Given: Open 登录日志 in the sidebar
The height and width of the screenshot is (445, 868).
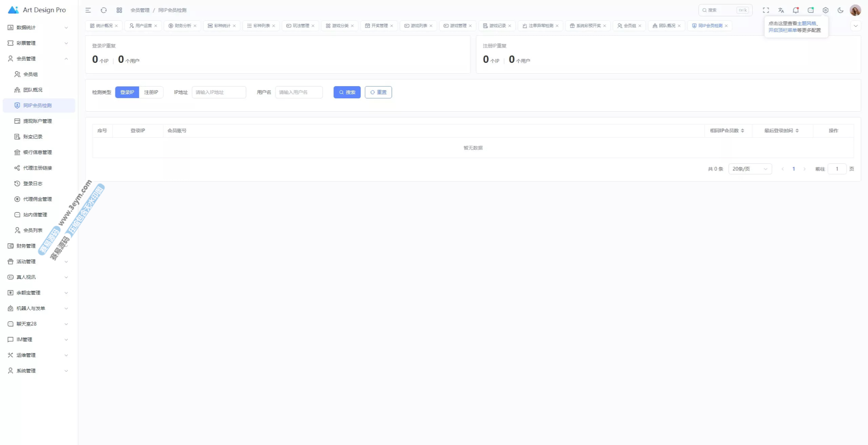Looking at the screenshot, I should [33, 183].
